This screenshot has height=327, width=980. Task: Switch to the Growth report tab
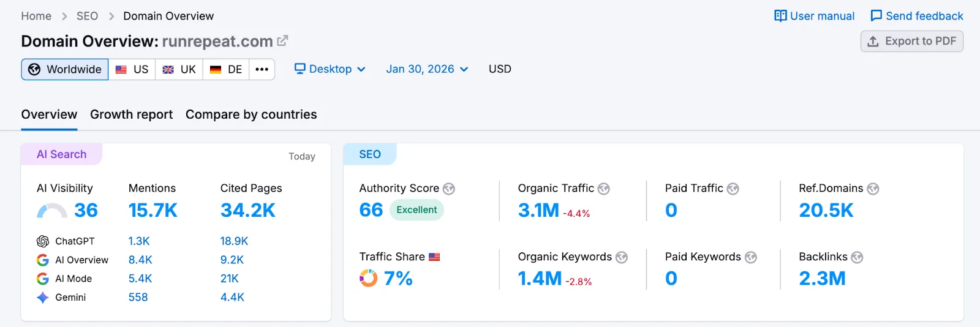[131, 115]
